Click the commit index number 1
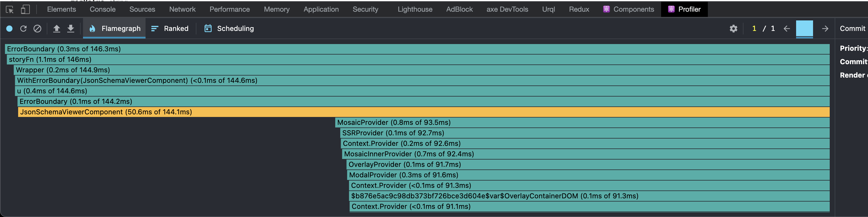The height and width of the screenshot is (217, 868). 754,29
